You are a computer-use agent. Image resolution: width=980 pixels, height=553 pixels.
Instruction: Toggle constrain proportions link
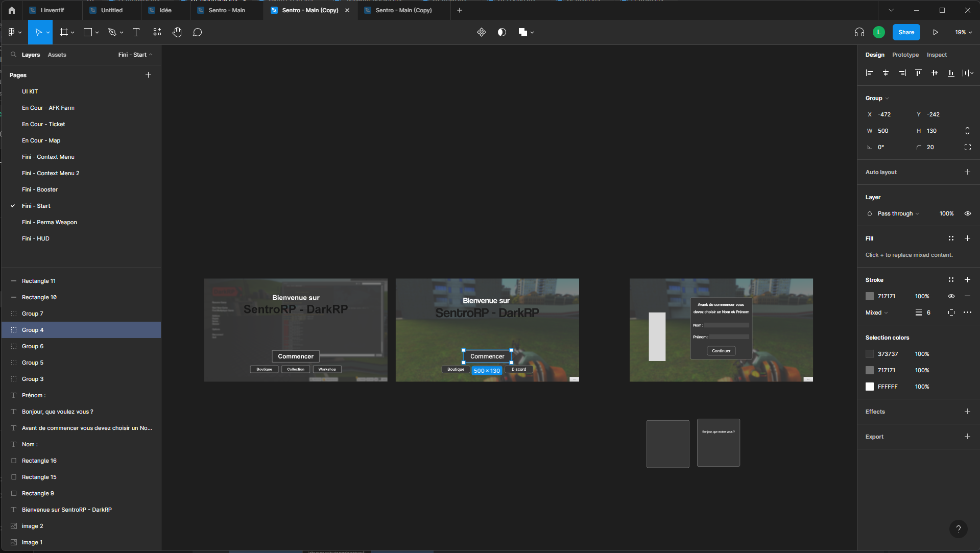tap(967, 131)
